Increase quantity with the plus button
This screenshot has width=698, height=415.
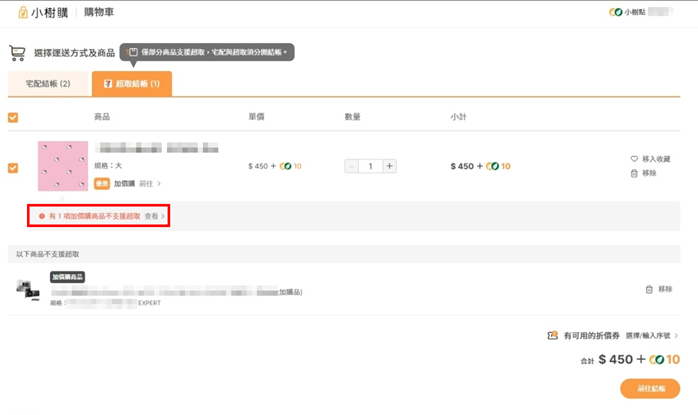tap(389, 166)
